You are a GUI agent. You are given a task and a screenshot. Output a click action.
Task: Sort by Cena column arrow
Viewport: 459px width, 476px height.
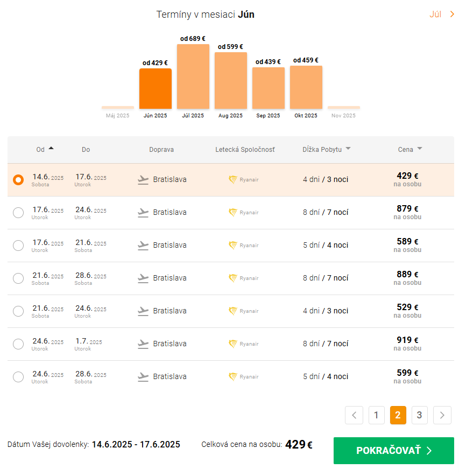pyautogui.click(x=420, y=149)
